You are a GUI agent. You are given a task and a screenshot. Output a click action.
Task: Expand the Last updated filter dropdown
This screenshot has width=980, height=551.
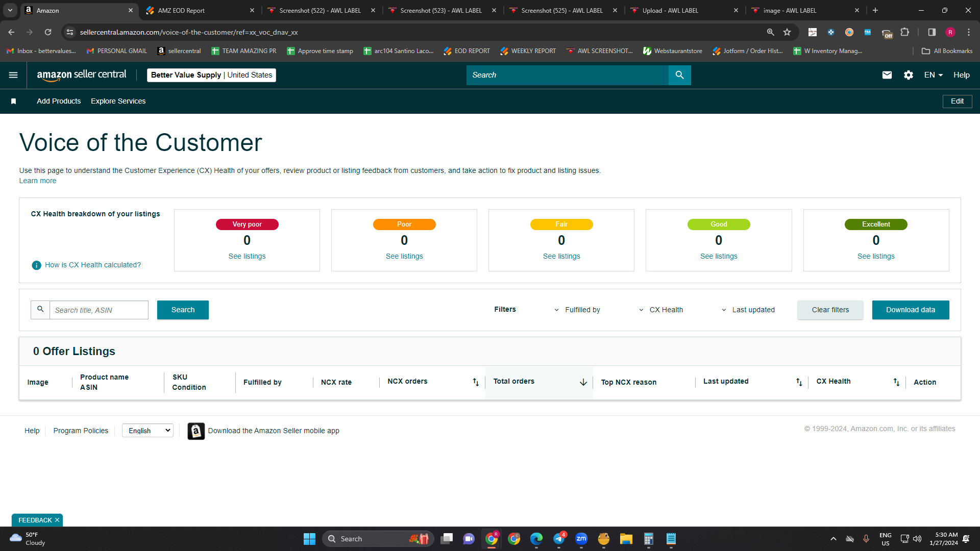748,310
